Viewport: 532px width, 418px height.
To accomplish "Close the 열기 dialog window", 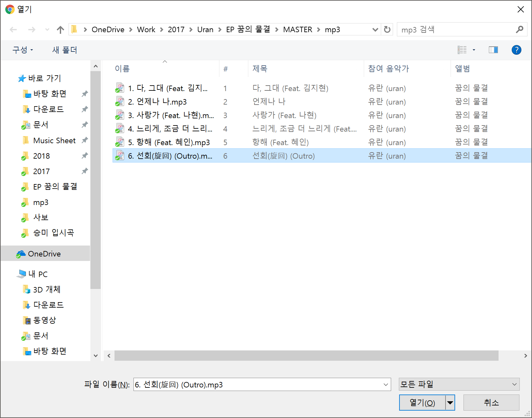I will pos(520,9).
